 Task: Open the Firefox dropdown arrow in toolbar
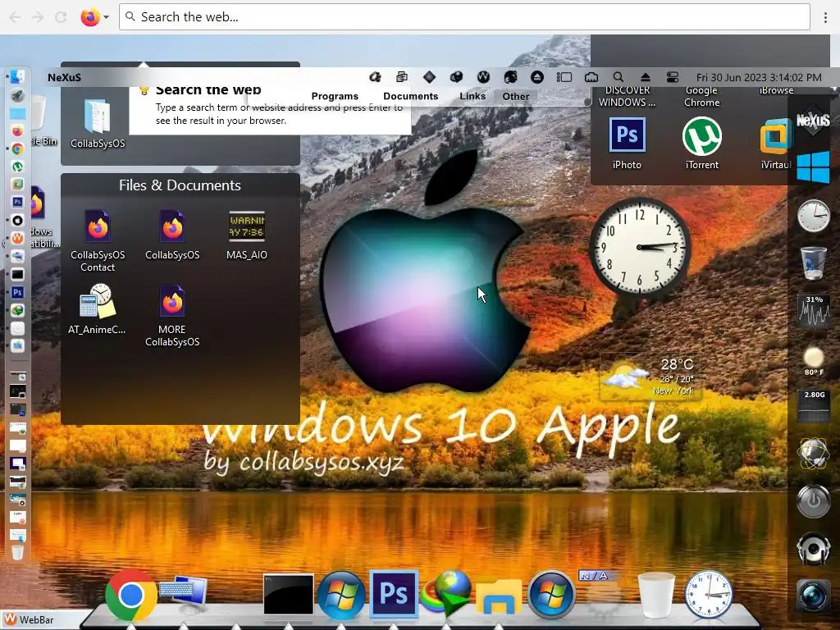click(x=106, y=17)
